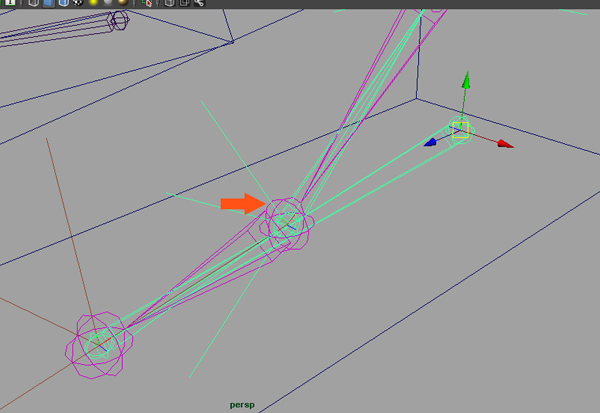Enable use all lights yellow sphere icon
Screen dimensions: 600x413
click(93, 3)
